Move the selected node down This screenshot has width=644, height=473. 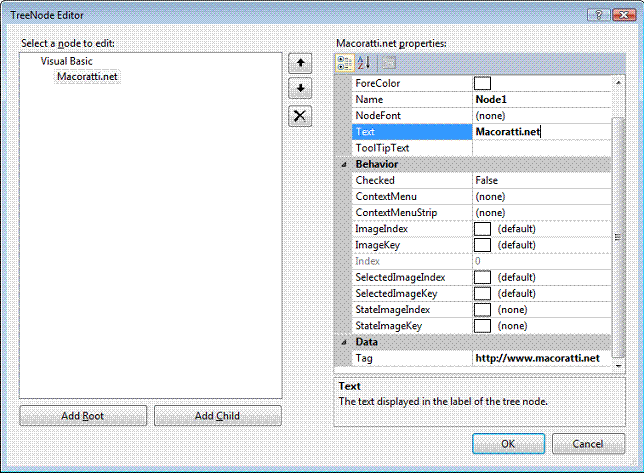[300, 88]
